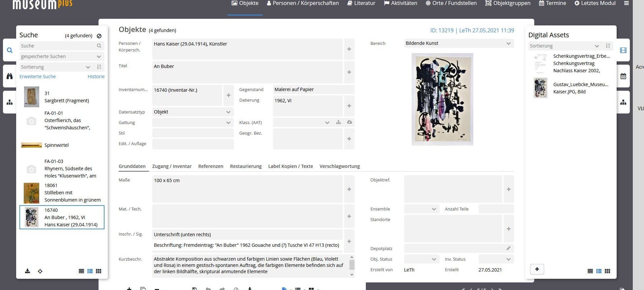Download search results via download icon
644x290 pixels.
[x=28, y=271]
